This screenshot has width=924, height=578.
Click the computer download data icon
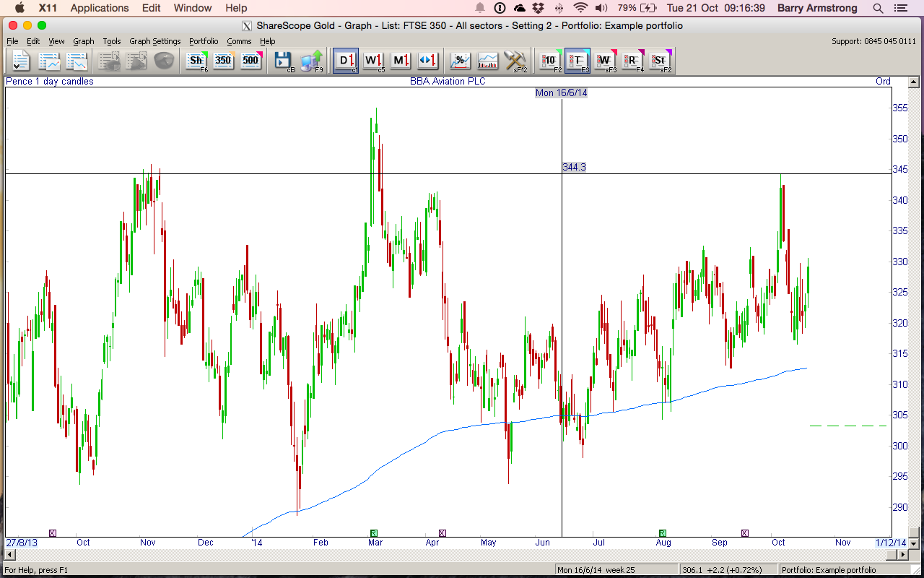pyautogui.click(x=312, y=61)
